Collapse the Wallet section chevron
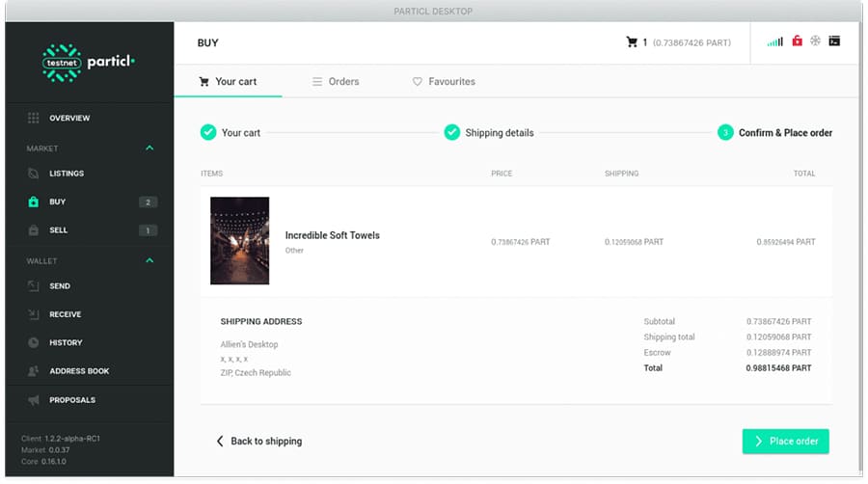The height and width of the screenshot is (484, 868). [149, 260]
